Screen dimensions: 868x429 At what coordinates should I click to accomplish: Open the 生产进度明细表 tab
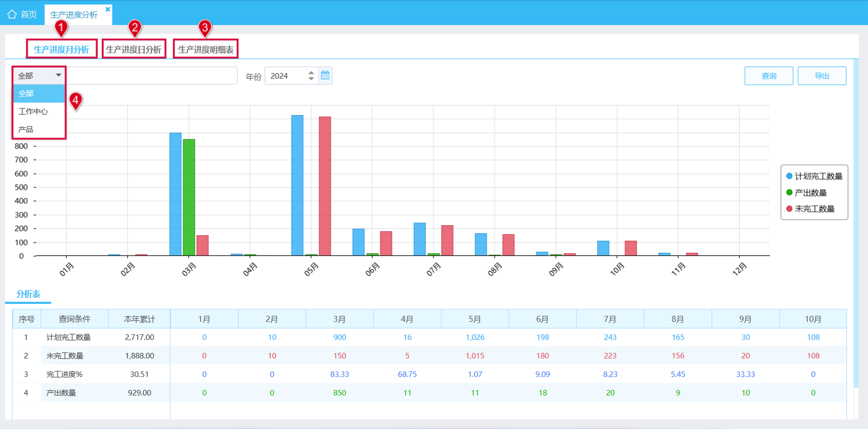[206, 49]
